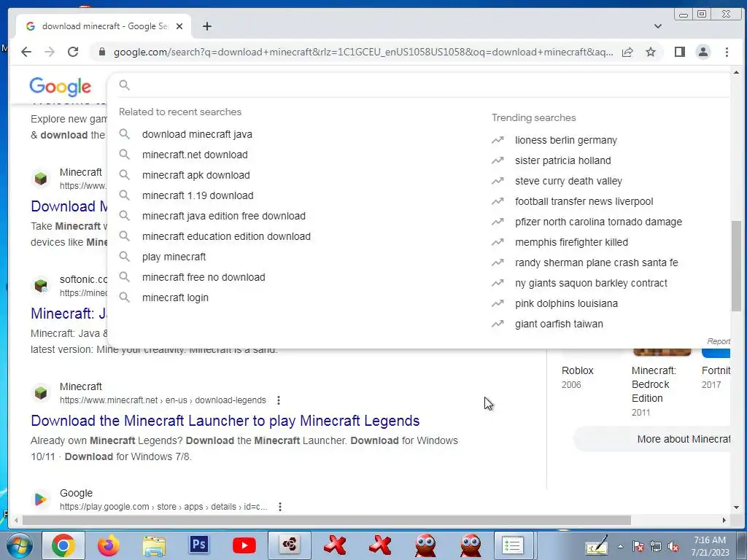
Task: Click the forward navigation arrow
Action: [x=50, y=52]
